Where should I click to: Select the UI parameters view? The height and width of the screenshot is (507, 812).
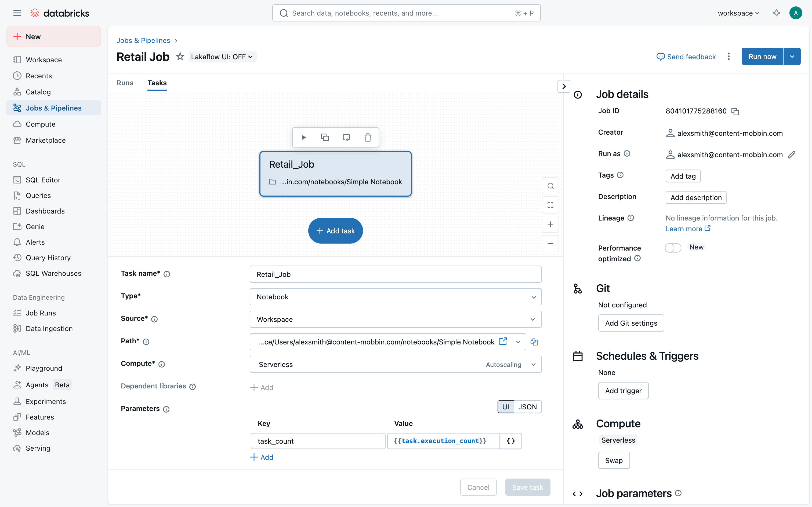tap(506, 407)
